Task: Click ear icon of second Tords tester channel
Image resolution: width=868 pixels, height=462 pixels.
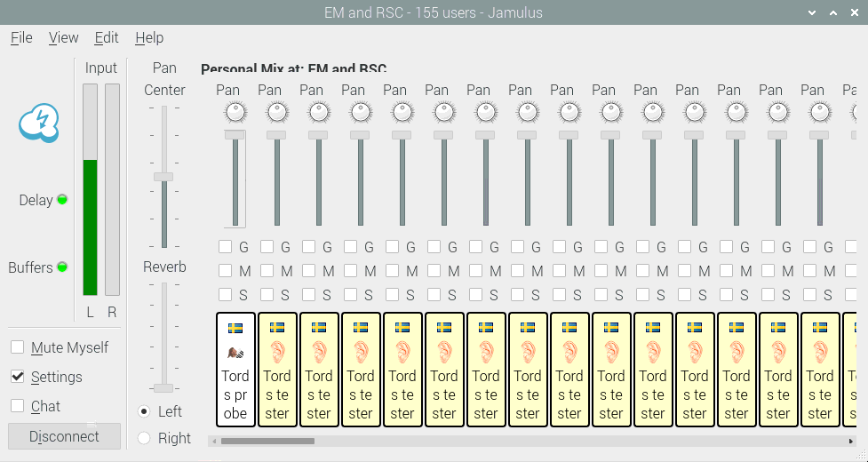Action: (319, 352)
